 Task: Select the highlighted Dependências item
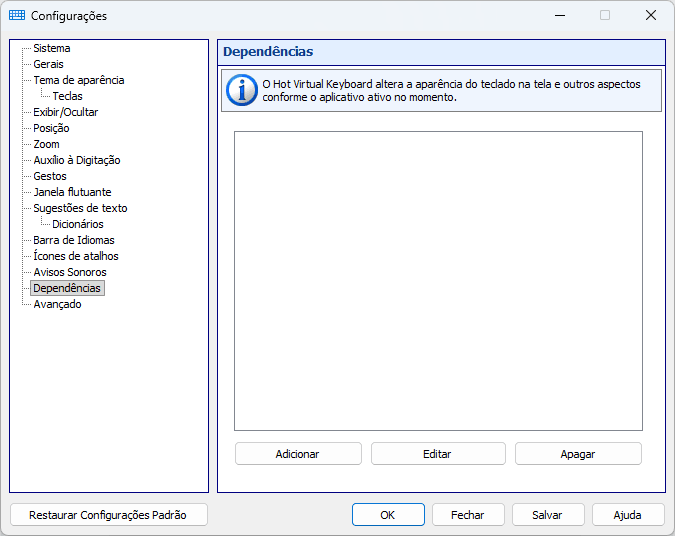(67, 288)
